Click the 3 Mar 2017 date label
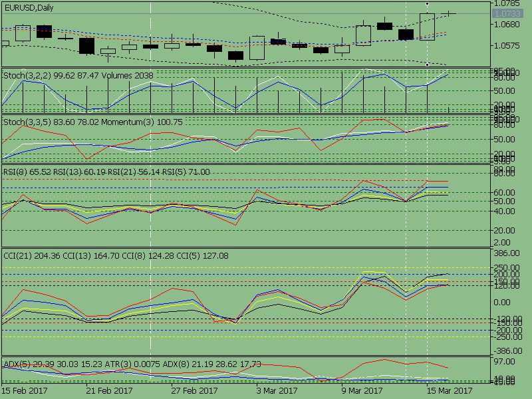532x399 pixels. [x=277, y=391]
